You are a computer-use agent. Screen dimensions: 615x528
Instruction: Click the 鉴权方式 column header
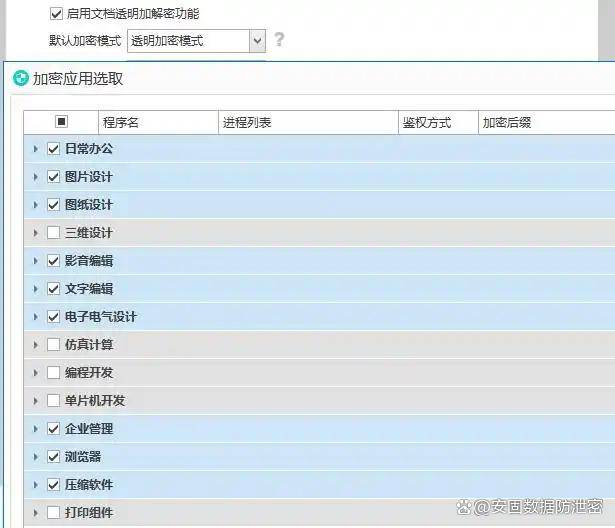pos(427,122)
